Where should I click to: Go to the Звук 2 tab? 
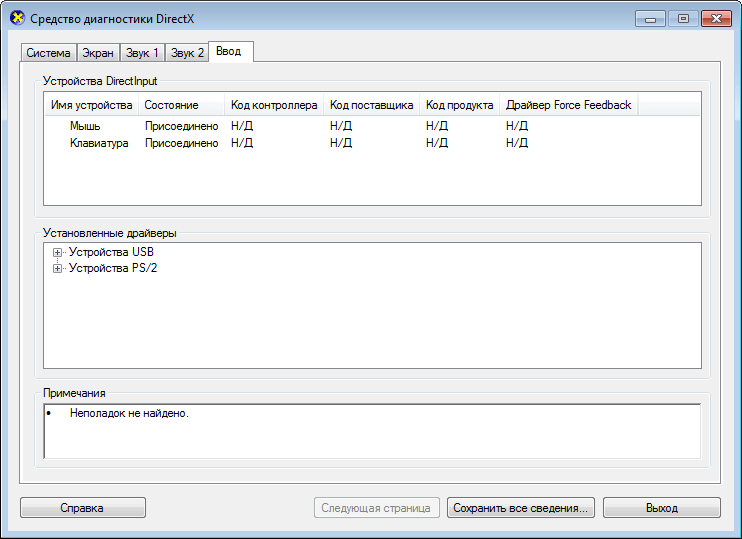pos(187,53)
